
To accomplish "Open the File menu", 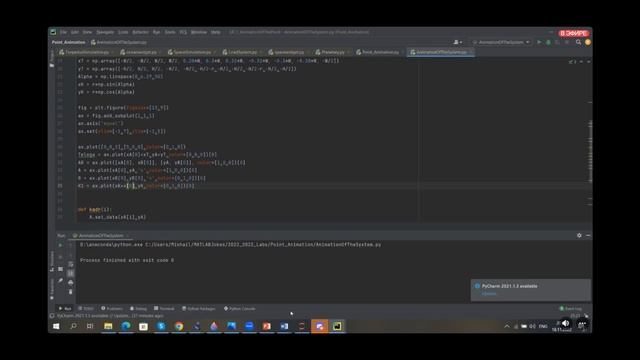I will pos(63,32).
